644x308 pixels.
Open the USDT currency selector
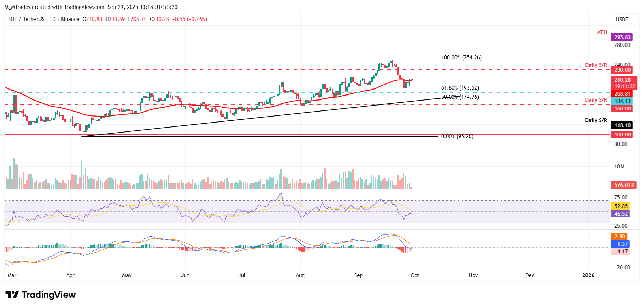622,20
